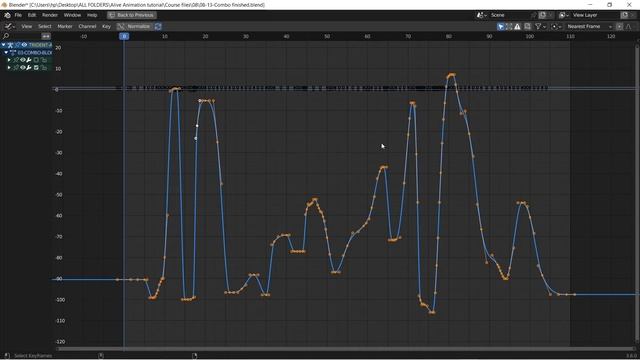Toggle Only Show Selected arrow icon

[501, 27]
